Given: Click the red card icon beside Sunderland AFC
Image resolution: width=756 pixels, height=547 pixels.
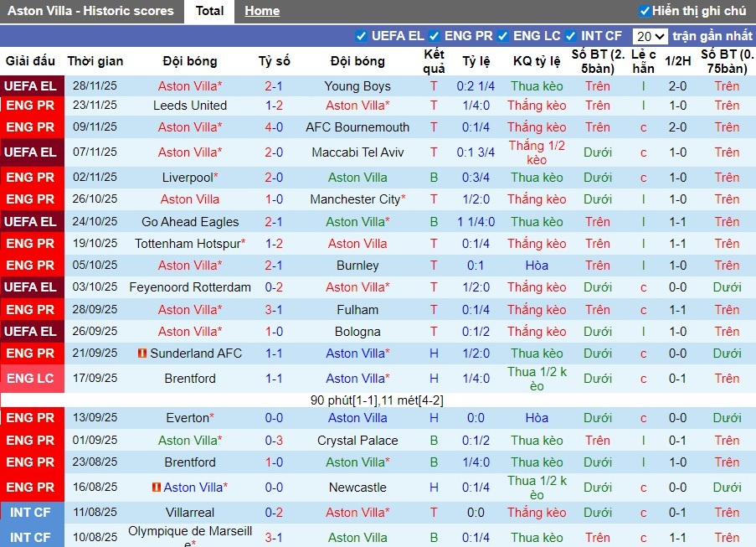Looking at the screenshot, I should click(142, 353).
